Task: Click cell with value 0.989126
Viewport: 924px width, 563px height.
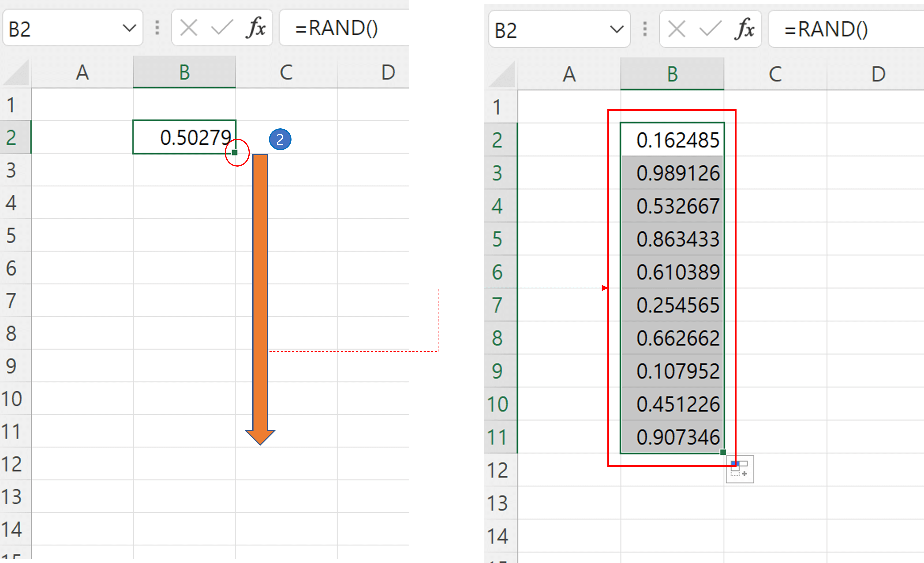Action: coord(672,173)
